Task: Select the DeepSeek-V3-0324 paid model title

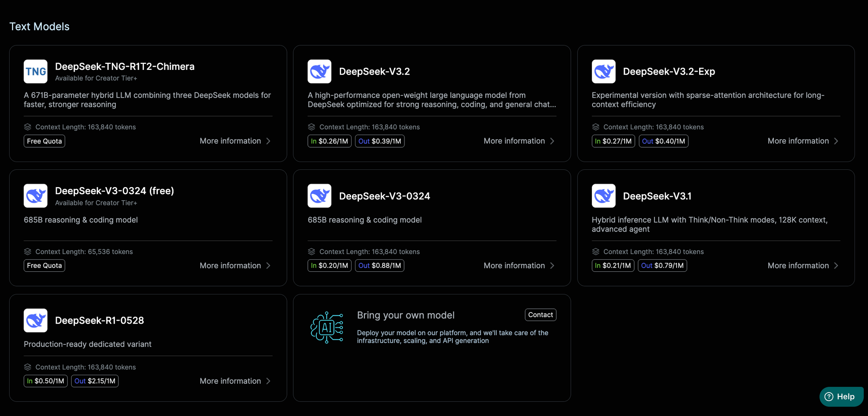Action: [385, 196]
